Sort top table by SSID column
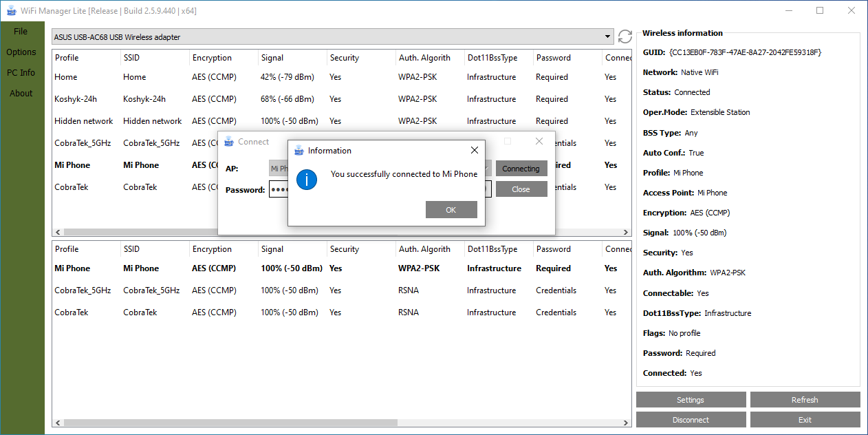 pos(155,58)
